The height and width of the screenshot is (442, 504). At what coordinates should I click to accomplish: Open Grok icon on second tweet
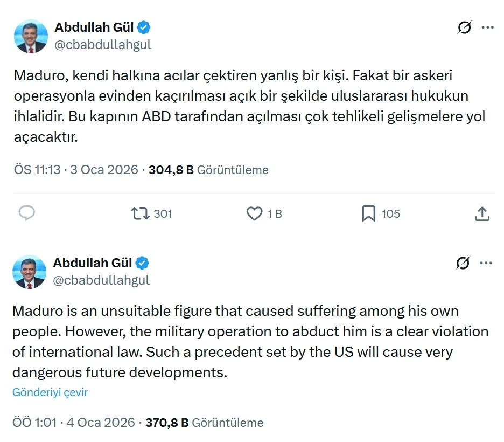(462, 263)
